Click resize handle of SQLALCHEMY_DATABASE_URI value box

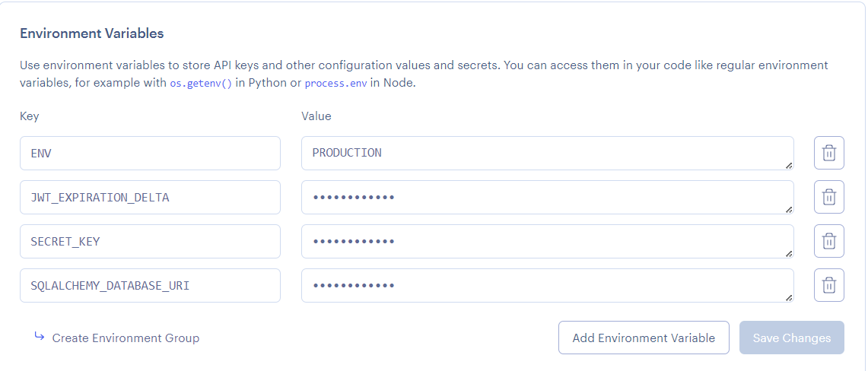(788, 297)
